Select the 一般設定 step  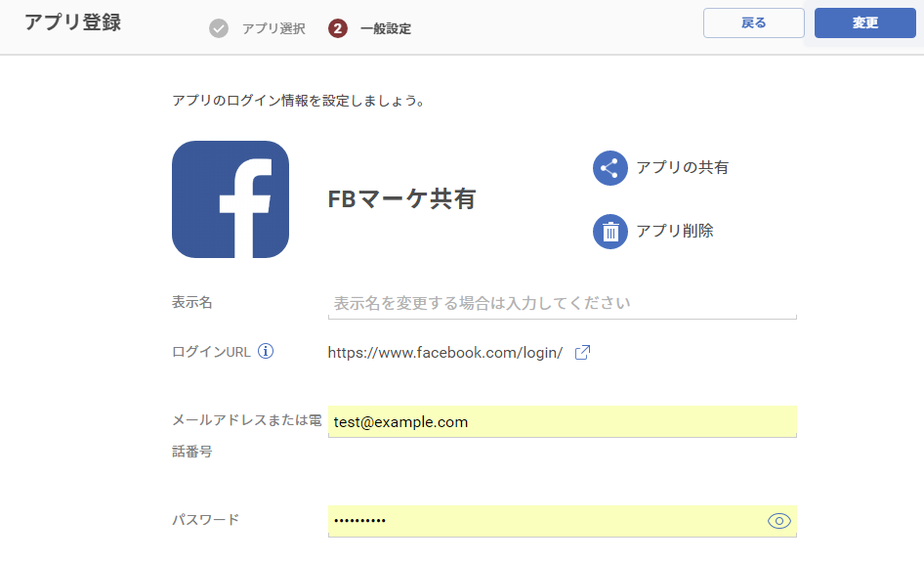coord(386,29)
